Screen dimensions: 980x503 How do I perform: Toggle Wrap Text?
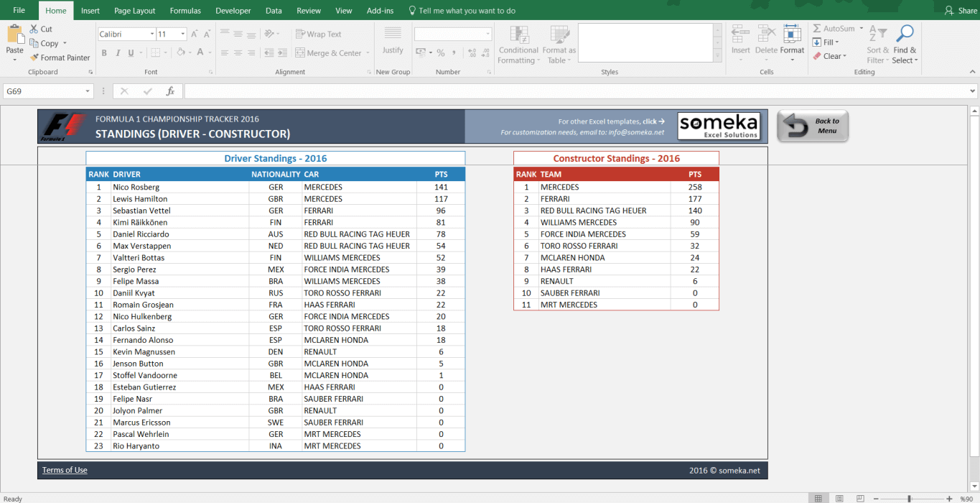(318, 34)
